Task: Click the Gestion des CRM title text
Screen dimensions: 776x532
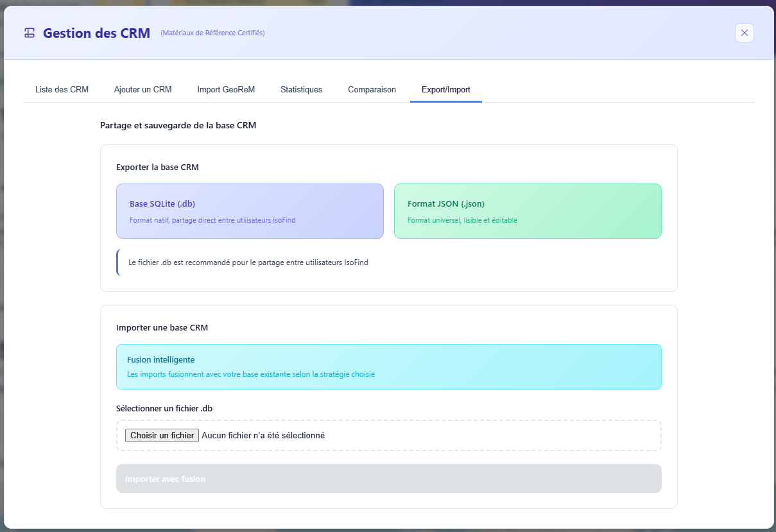Action: click(x=95, y=33)
